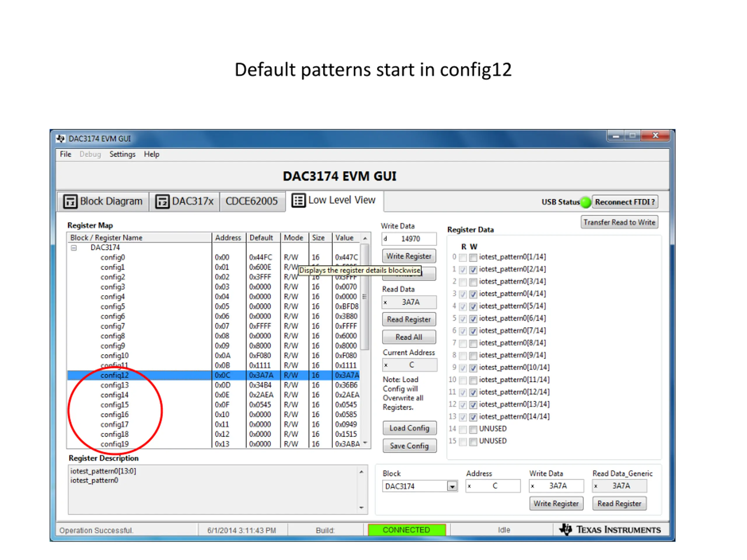
Task: Click the Write Data radix 'd' selector
Action: [385, 239]
